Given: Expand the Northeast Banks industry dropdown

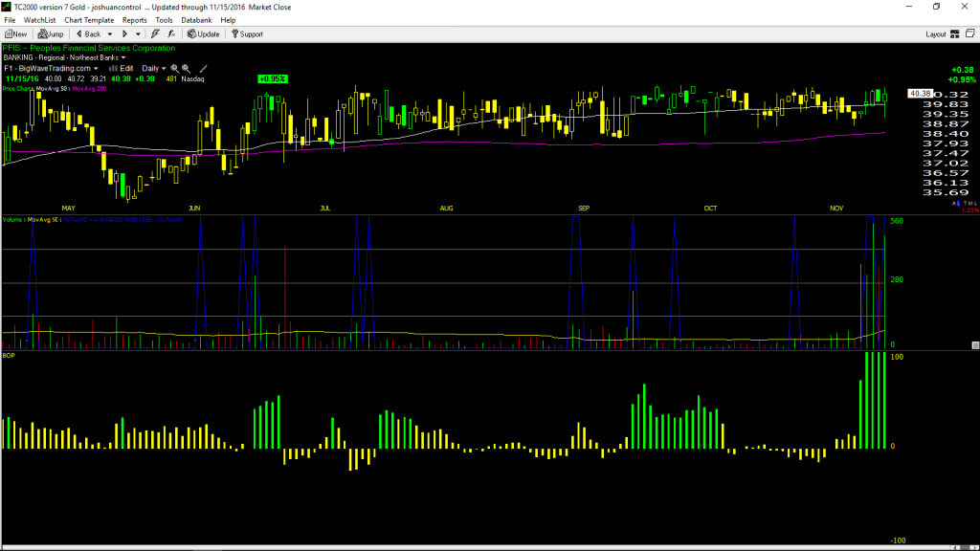Looking at the screenshot, I should click(123, 57).
